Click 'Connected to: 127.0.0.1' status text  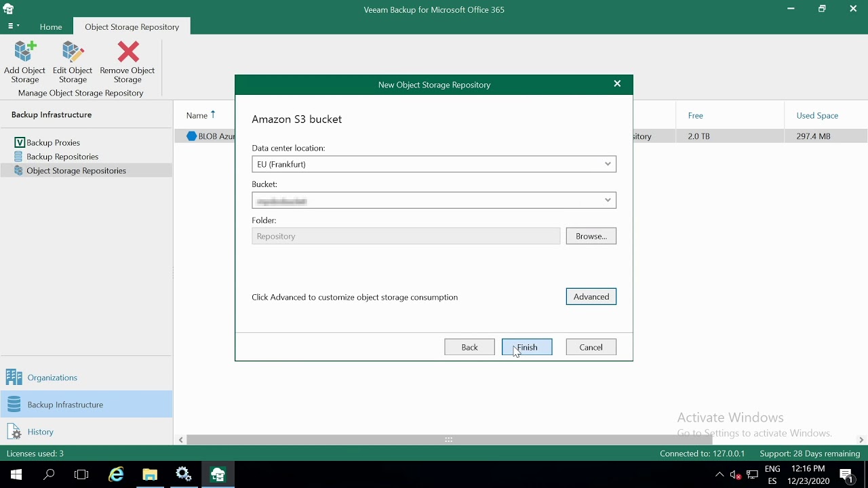[702, 453]
